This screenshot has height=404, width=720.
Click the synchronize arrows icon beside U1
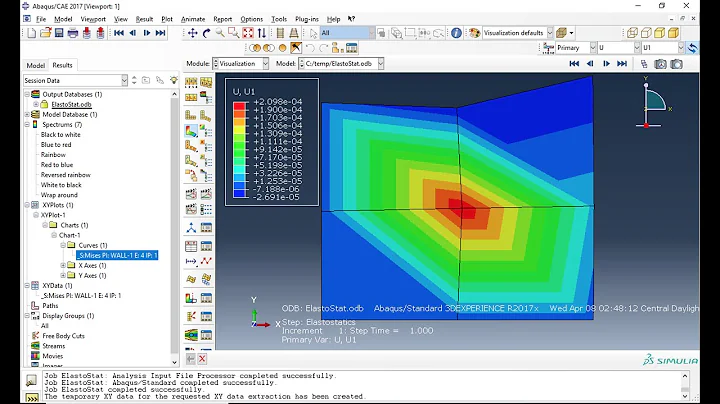(692, 48)
